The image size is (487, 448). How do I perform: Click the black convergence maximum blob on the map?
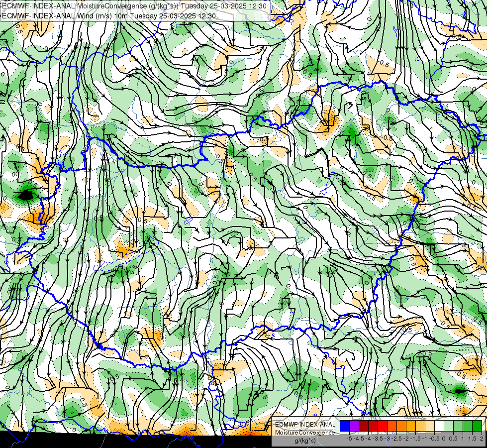tap(25, 196)
